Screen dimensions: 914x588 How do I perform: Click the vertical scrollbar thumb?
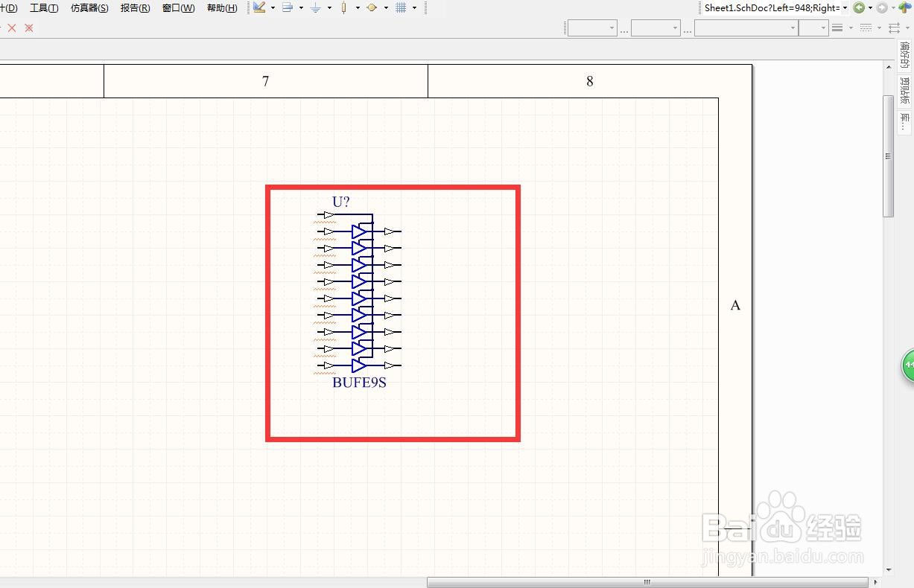pyautogui.click(x=888, y=156)
